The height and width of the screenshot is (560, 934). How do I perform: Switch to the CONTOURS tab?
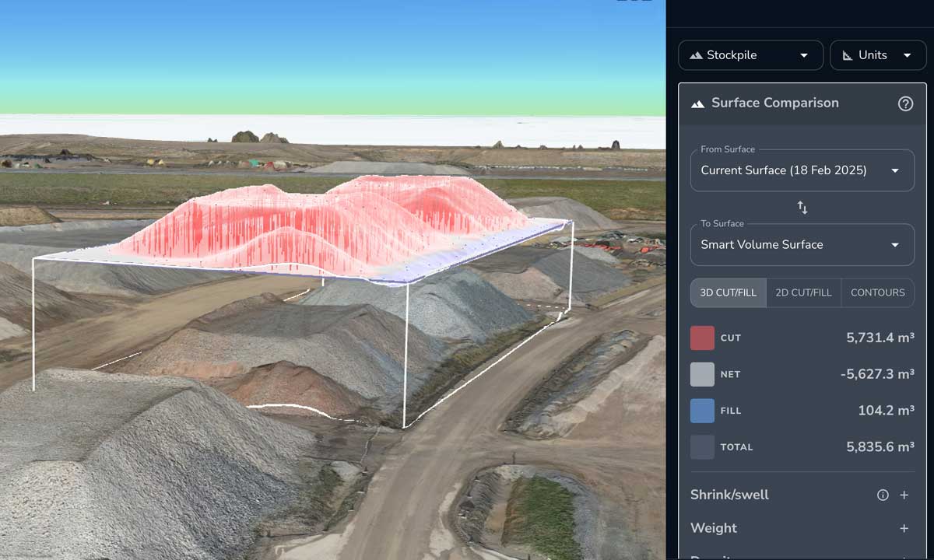(x=877, y=292)
